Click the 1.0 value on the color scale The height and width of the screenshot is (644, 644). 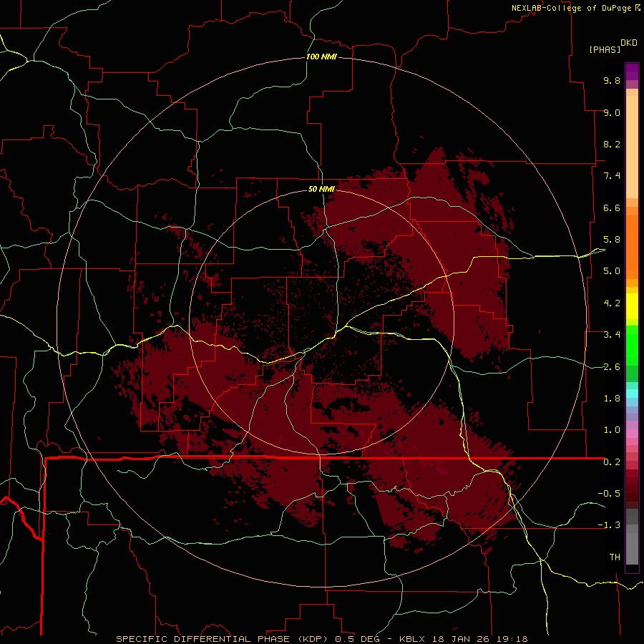[612, 430]
